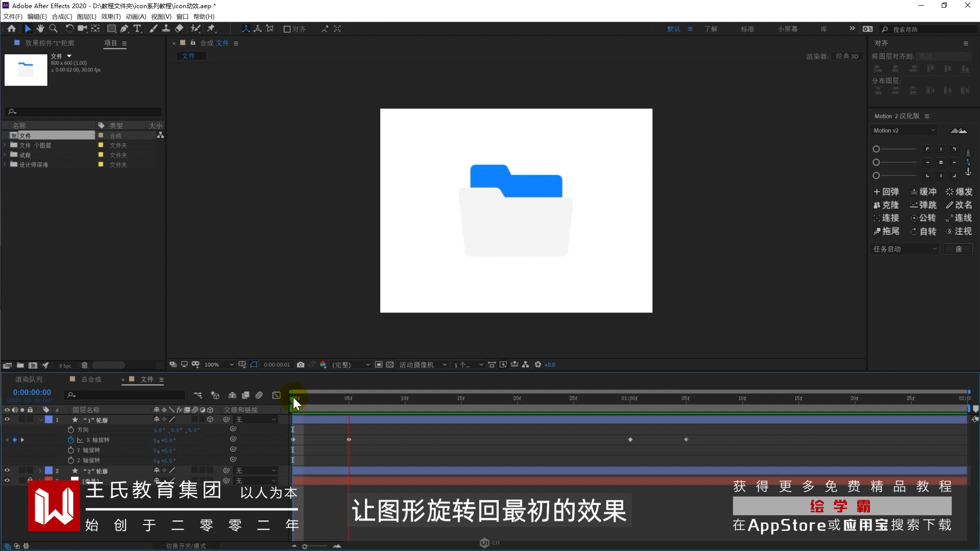Switch to the 总合成 timeline tab
980x551 pixels.
91,380
